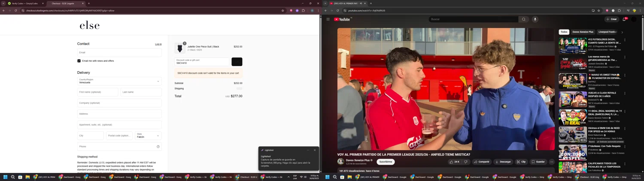Open the 11 IDEAL Real Madrid video thumbnail
The width and height of the screenshot is (644, 181).
coord(573,117)
